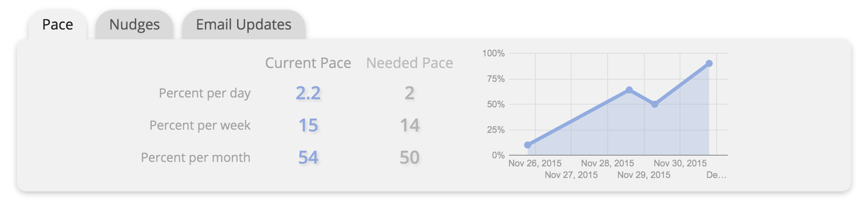Click the current weekly pace value 15

click(308, 125)
